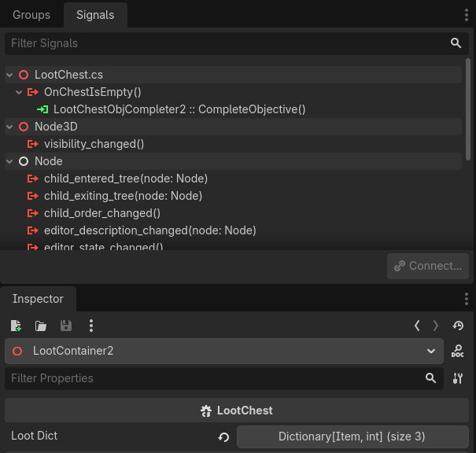Save the currently edited resource

click(x=66, y=326)
